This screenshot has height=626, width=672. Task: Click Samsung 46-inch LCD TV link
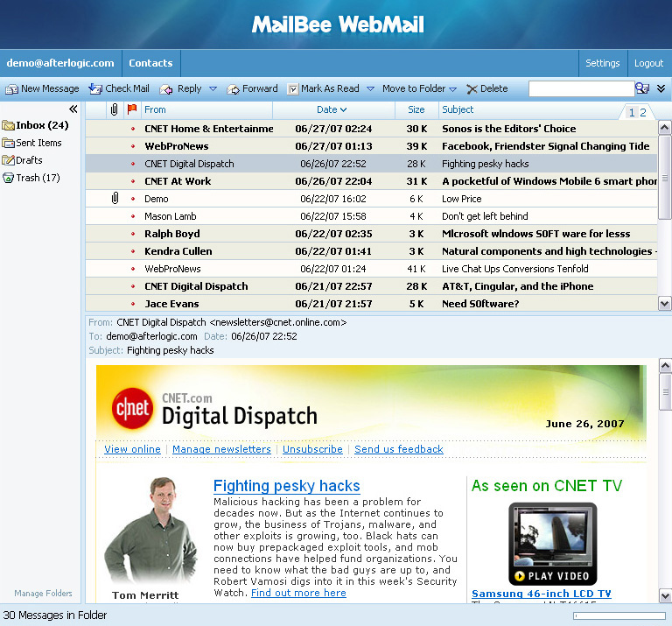(x=542, y=594)
